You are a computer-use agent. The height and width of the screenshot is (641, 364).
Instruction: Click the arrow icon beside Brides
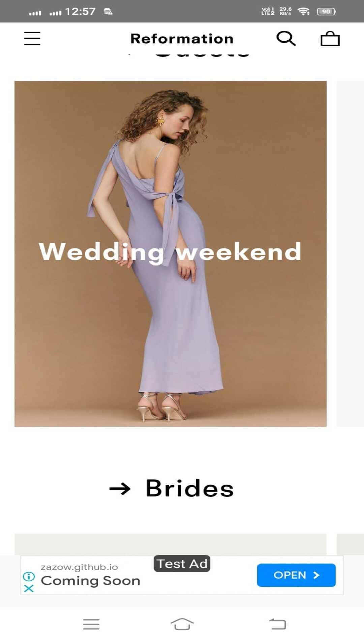120,489
